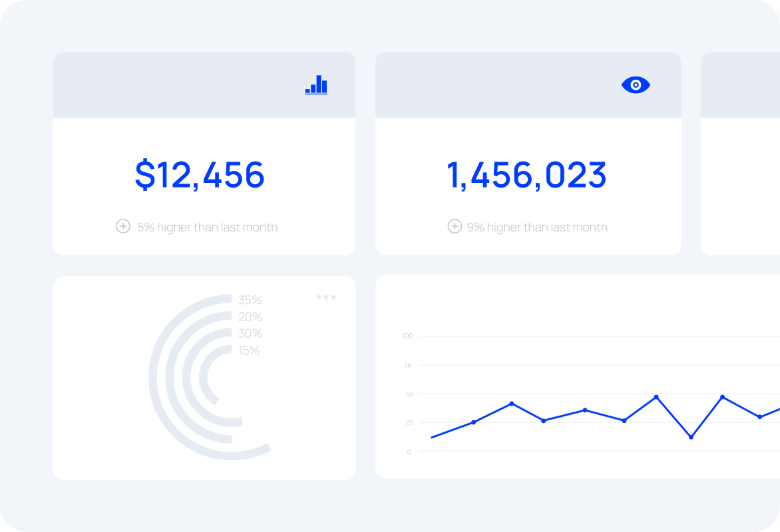Click plus circle icon beside 9% higher
Image resolution: width=780 pixels, height=532 pixels.
tap(455, 226)
